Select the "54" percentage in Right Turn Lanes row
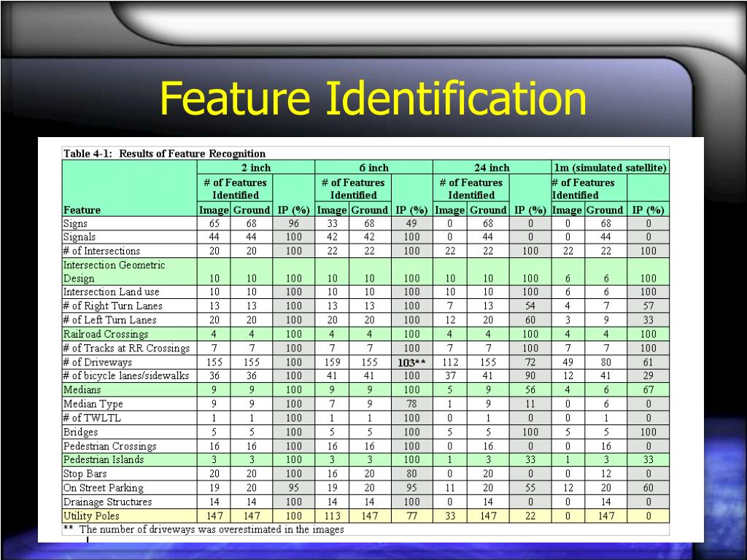This screenshot has height=560, width=747. point(530,306)
